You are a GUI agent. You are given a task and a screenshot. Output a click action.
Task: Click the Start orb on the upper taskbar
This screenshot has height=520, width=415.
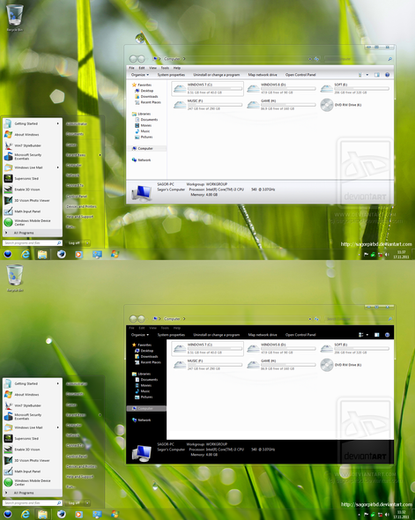click(x=8, y=255)
